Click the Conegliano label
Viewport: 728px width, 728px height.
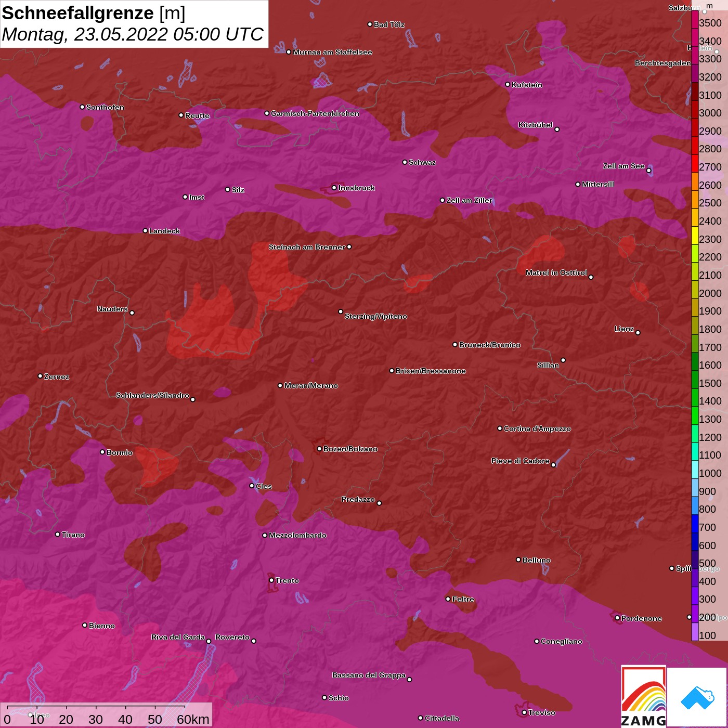coord(561,641)
